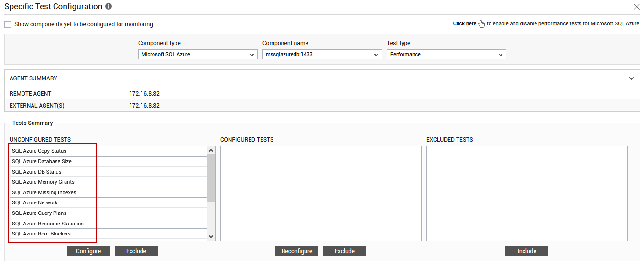644x269 pixels.
Task: Select SQL Azure Missing Indexes test
Action: (109, 192)
